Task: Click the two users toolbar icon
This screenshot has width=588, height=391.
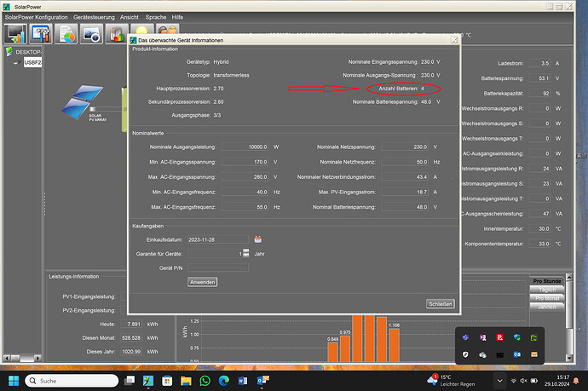Action: coord(167,30)
